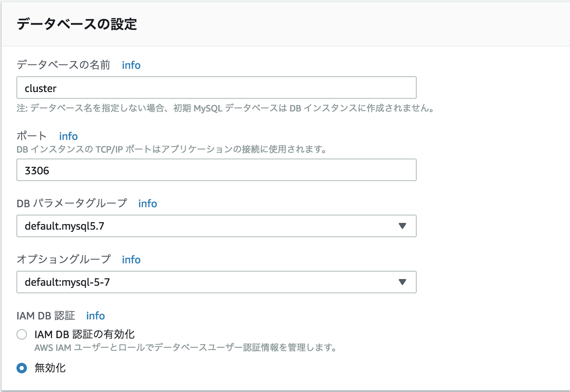
Task: Click the IAM DB 認証 section label
Action: coord(46,316)
